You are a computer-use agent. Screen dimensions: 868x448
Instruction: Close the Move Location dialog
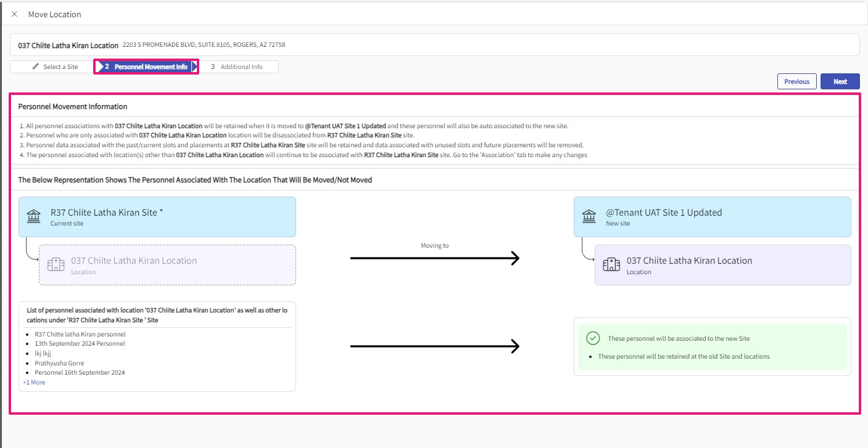tap(14, 14)
